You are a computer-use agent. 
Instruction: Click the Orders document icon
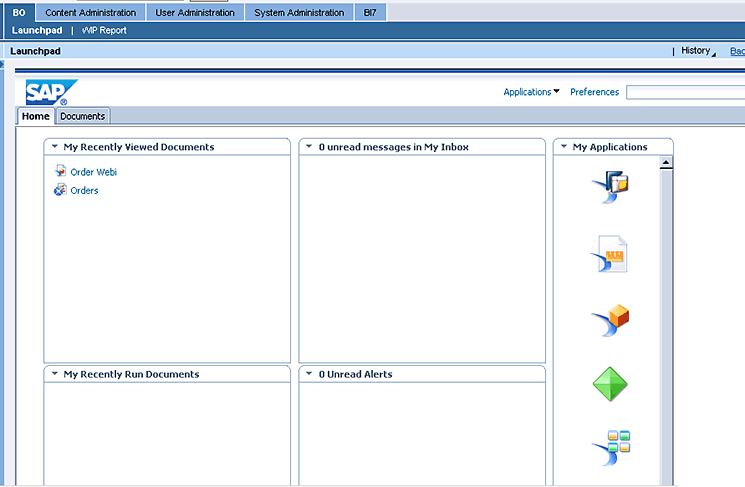(60, 190)
